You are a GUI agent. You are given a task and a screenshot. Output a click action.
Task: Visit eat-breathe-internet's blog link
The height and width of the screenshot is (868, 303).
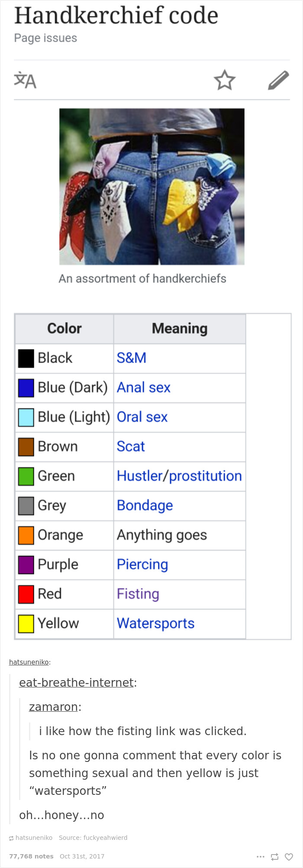(76, 683)
